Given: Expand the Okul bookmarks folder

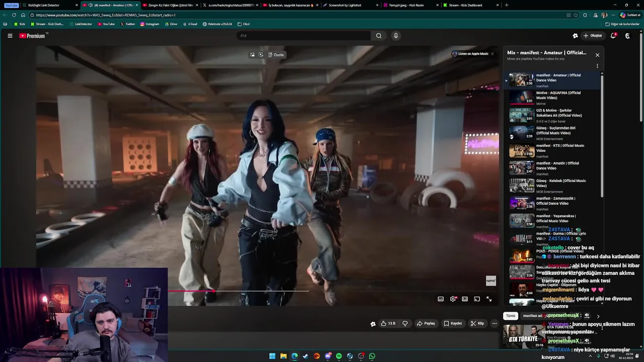Looking at the screenshot, I should click(244, 24).
